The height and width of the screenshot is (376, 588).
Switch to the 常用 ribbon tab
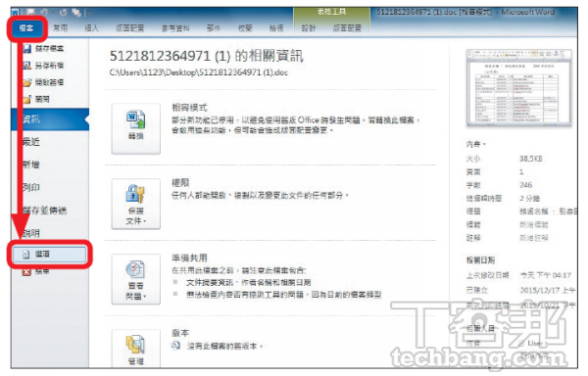click(61, 28)
